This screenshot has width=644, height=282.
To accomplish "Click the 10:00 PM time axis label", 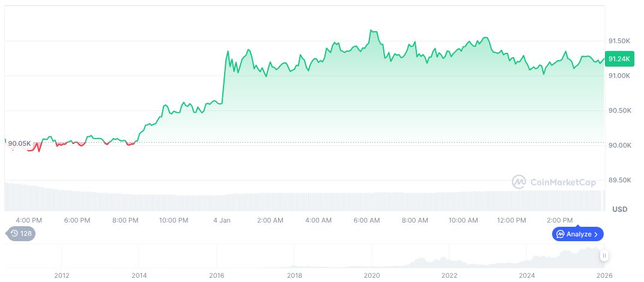I will [x=174, y=220].
